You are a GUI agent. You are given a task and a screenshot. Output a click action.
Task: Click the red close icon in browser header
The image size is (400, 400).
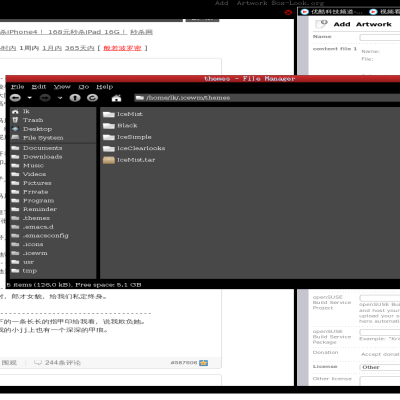tap(288, 13)
